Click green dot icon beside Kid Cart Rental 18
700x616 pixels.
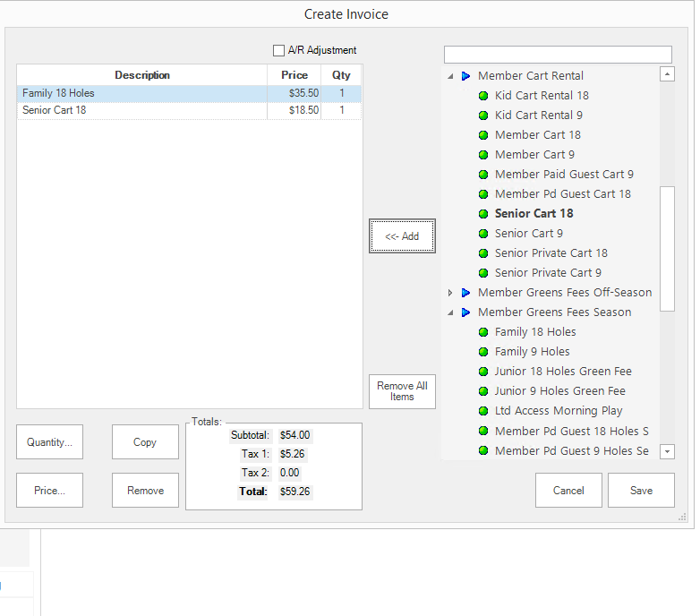(483, 96)
